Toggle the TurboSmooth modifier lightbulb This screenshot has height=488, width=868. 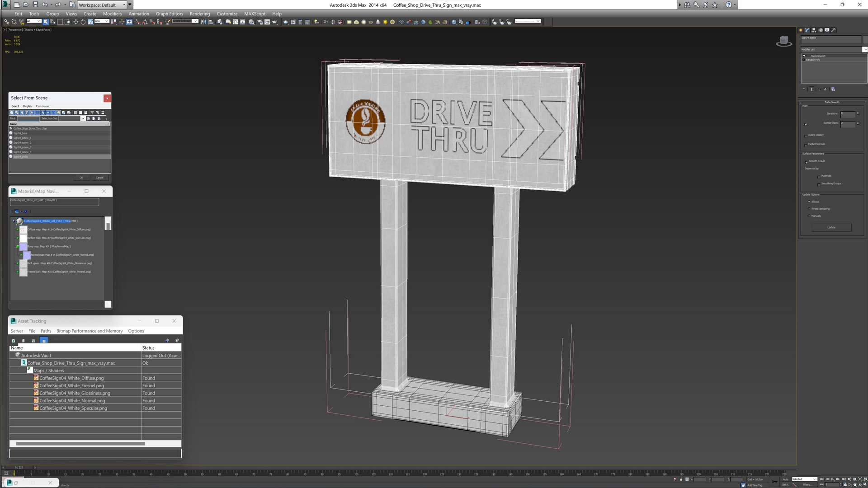[804, 56]
